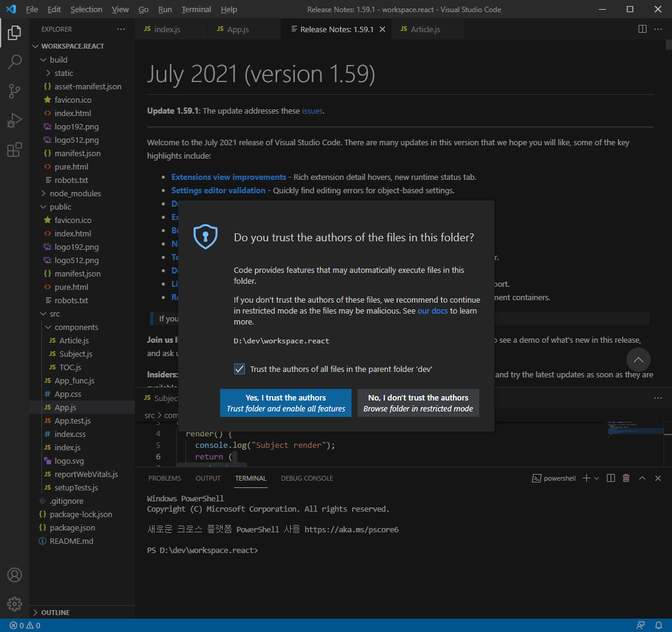Click the VS Code logo icon
Screen dimensions: 672x632
coord(11,9)
